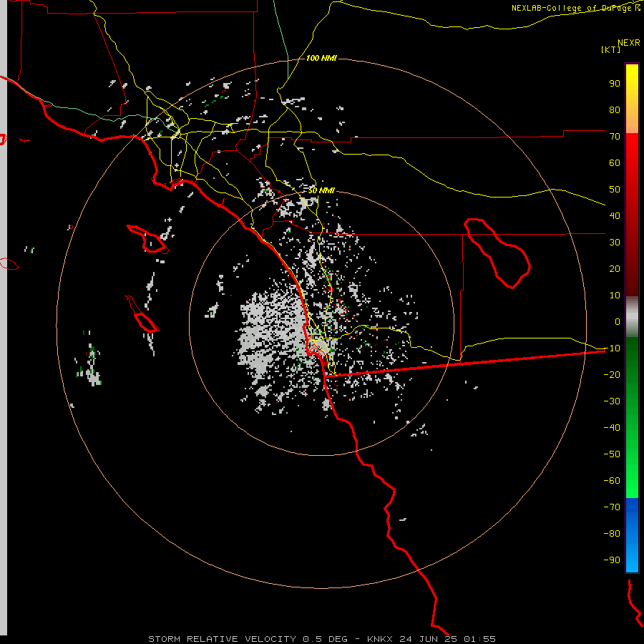Screen dimensions: 644x644
Task: Select the 30 value on velocity scale
Action: click(615, 243)
